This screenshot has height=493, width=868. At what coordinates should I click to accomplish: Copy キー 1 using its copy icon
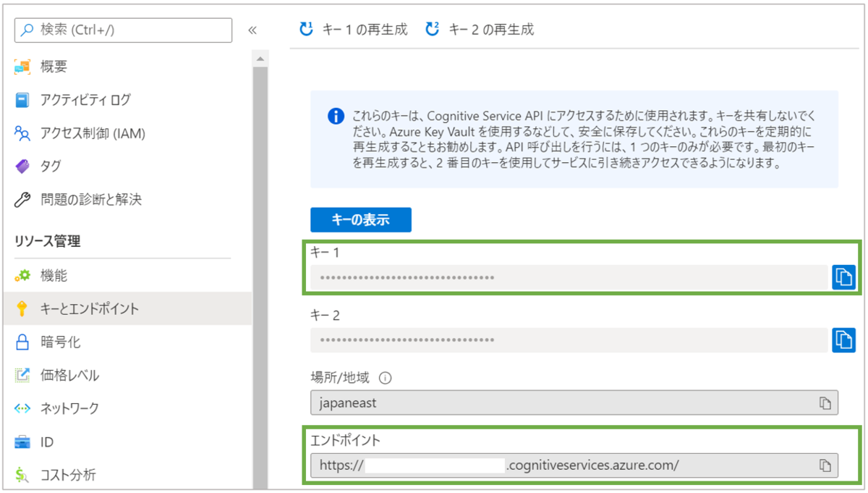tap(843, 277)
